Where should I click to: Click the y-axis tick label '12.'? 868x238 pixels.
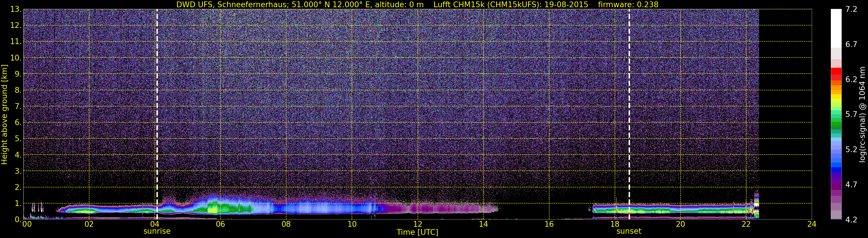(x=16, y=26)
